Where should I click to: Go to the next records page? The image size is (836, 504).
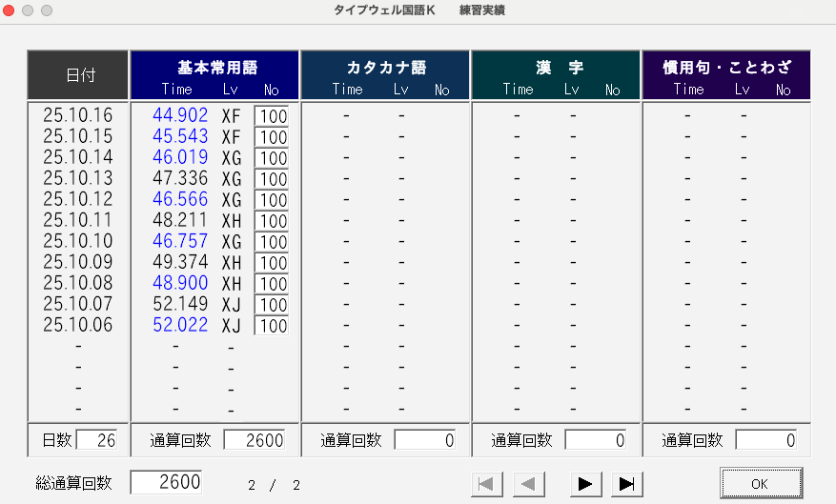[x=585, y=484]
